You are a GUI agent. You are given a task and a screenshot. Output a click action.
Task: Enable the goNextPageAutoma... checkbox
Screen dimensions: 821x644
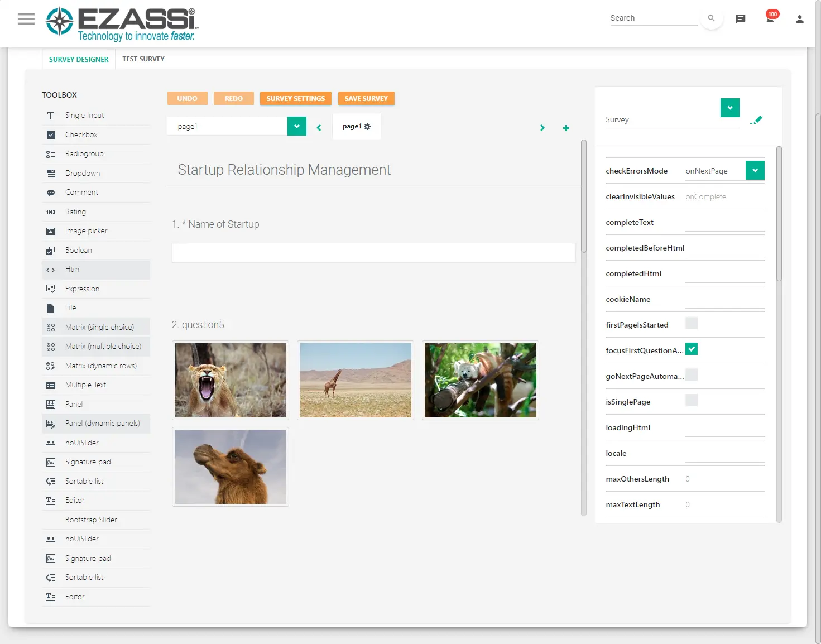tap(692, 374)
